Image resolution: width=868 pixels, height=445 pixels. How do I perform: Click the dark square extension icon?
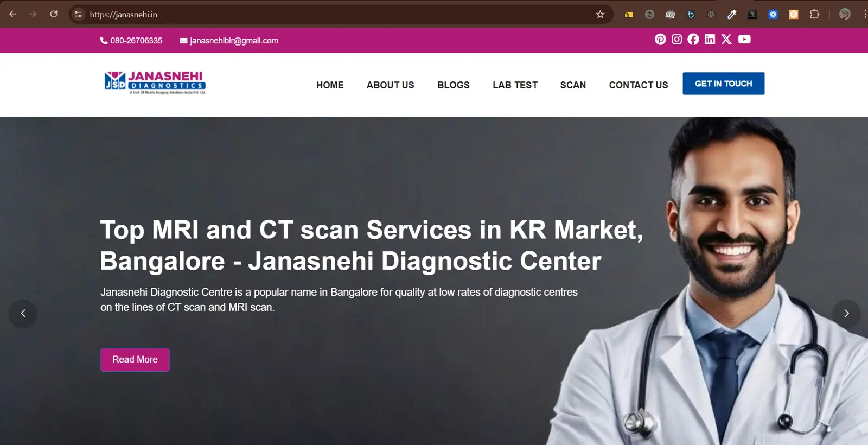[752, 15]
